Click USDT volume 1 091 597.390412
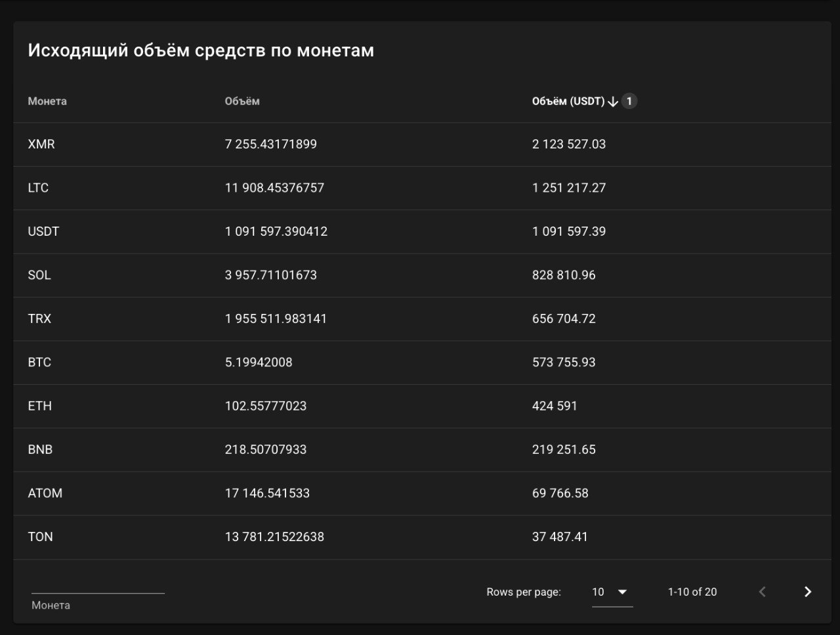This screenshot has width=840, height=635. 276,231
